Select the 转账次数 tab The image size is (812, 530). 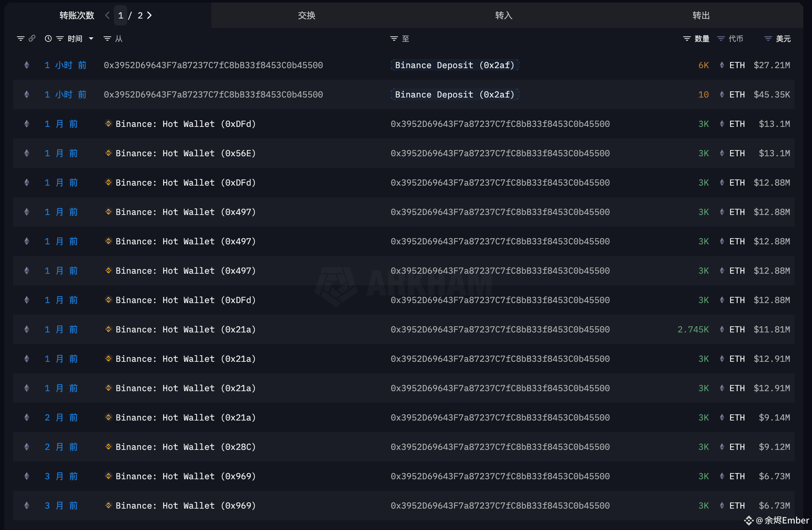(x=76, y=15)
